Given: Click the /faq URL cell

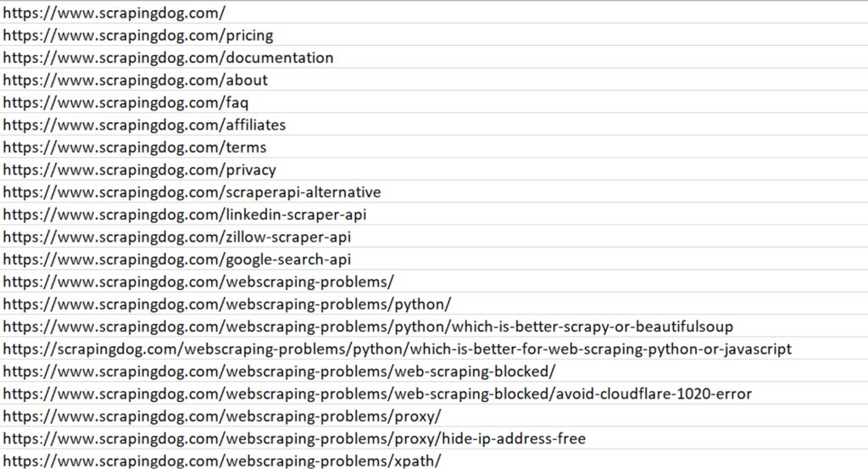Looking at the screenshot, I should pyautogui.click(x=125, y=103).
